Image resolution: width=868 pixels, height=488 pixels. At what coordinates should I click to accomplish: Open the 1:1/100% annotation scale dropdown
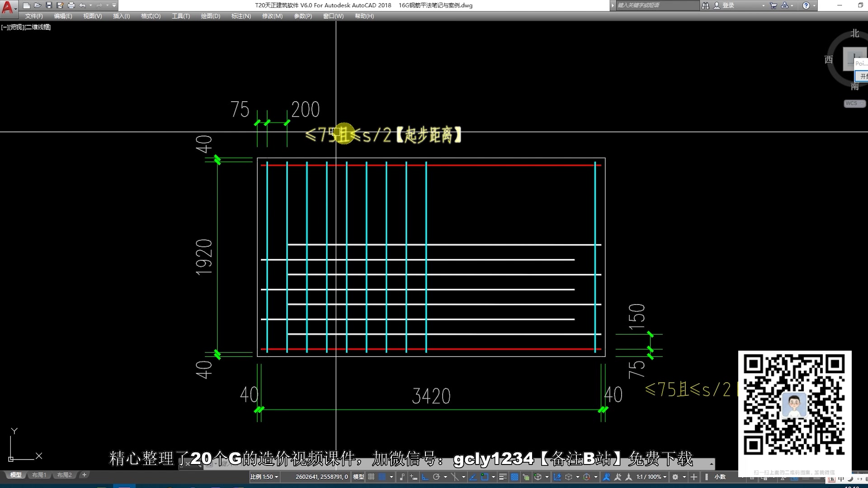pos(651,477)
